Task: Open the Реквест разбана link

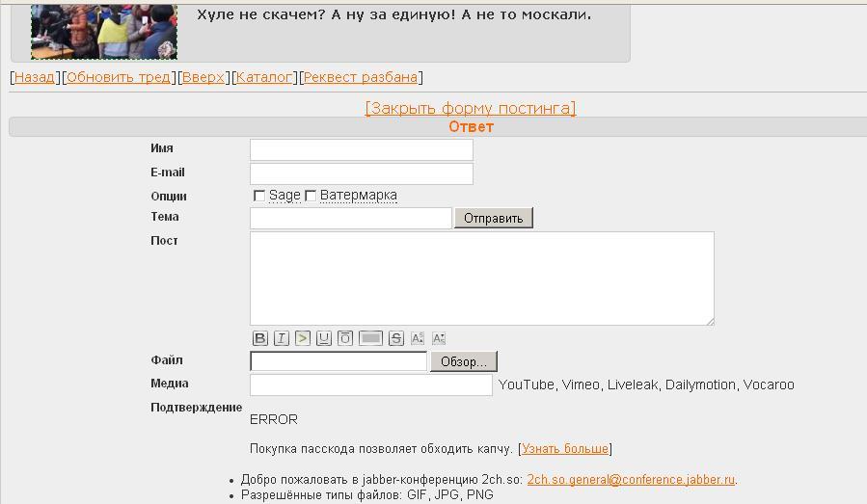Action: point(361,77)
